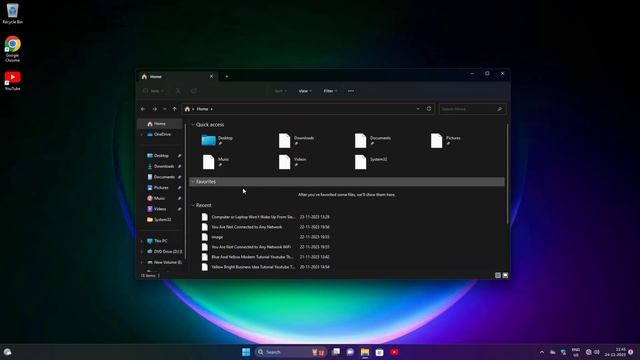Collapse the Quick access section
The width and height of the screenshot is (640, 360).
click(x=193, y=124)
